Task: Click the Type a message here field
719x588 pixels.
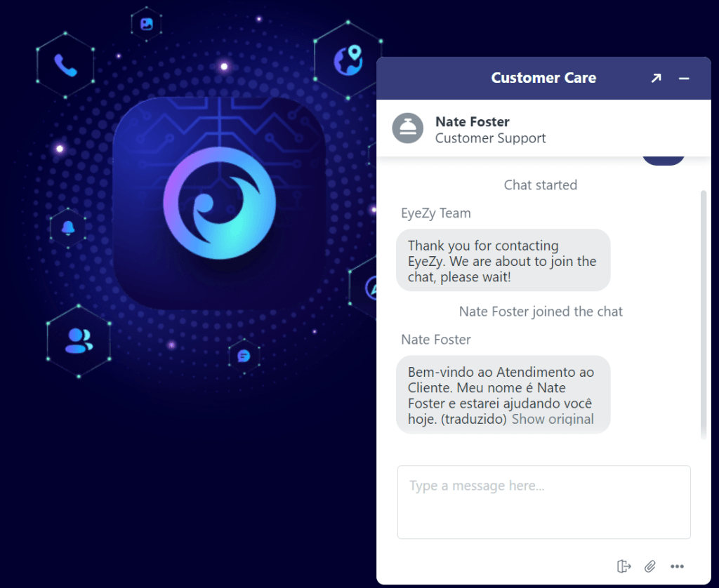Action: click(x=544, y=502)
